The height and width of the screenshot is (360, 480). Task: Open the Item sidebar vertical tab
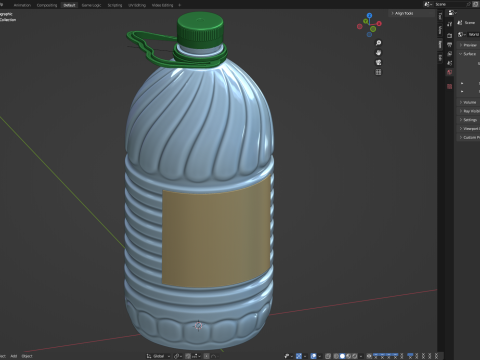coord(440,44)
